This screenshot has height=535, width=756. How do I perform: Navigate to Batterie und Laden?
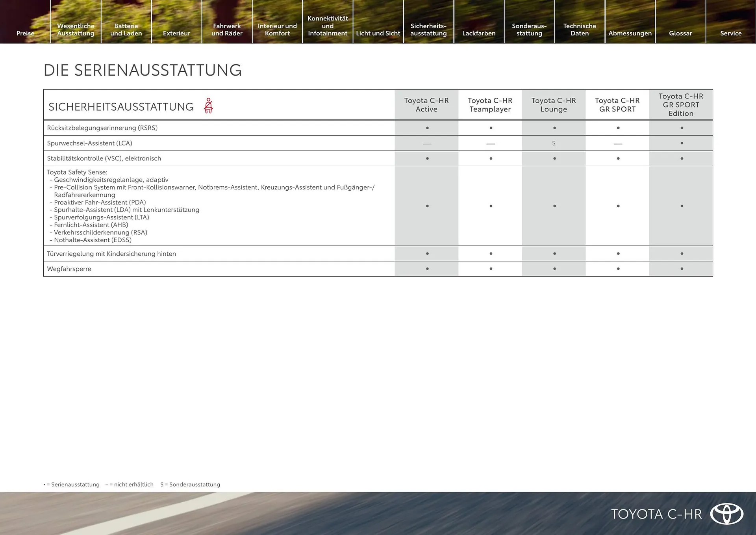click(126, 30)
